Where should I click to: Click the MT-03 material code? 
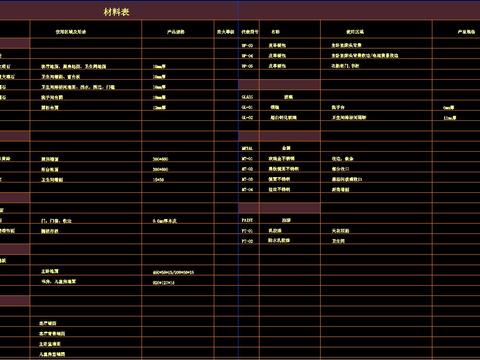point(247,179)
